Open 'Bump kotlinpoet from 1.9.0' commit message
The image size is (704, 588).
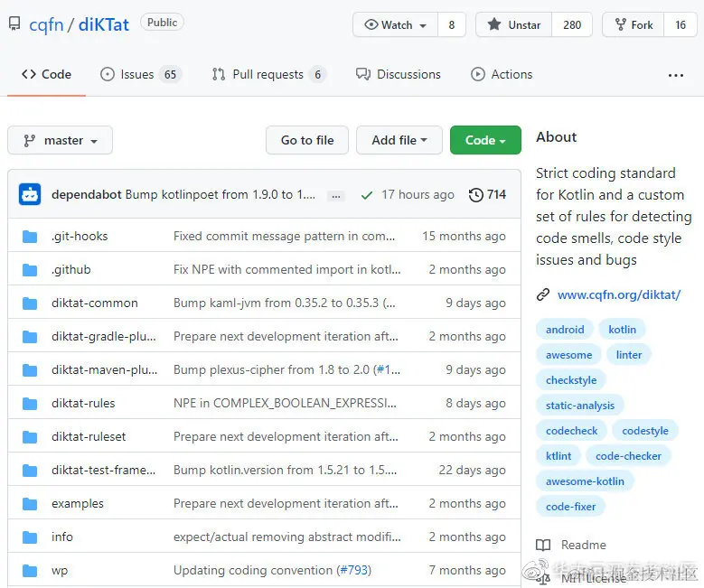(220, 195)
